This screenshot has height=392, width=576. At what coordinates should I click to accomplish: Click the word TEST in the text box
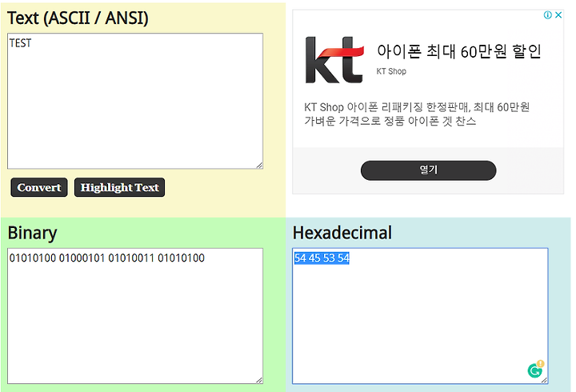[20, 43]
